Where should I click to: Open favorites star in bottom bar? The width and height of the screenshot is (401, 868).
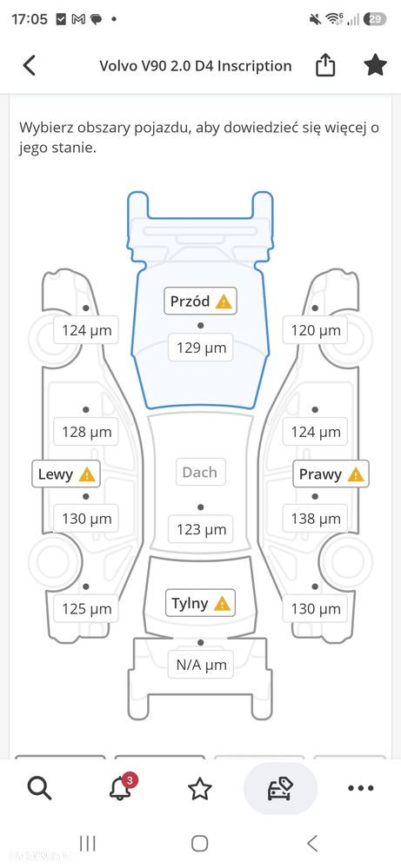[199, 788]
